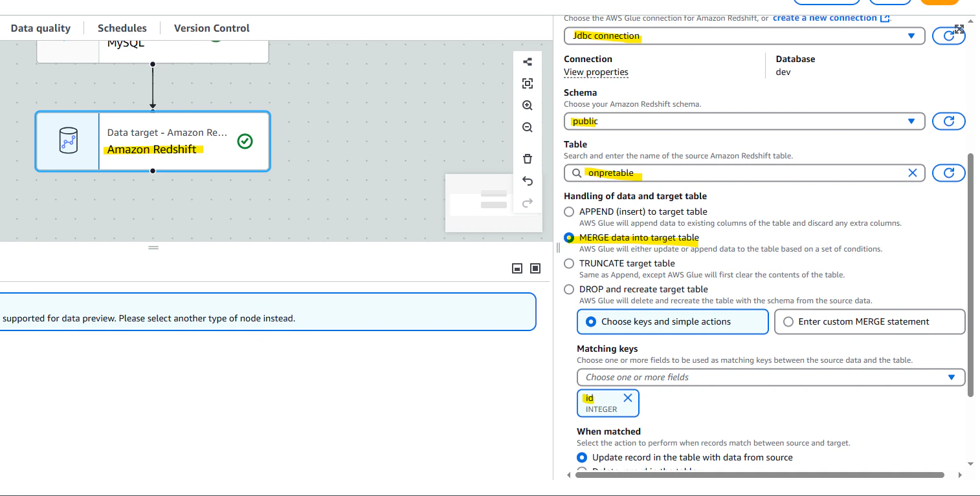Select APPEND (insert) to target table
Viewport: 980px width, 496px height.
[x=569, y=211]
